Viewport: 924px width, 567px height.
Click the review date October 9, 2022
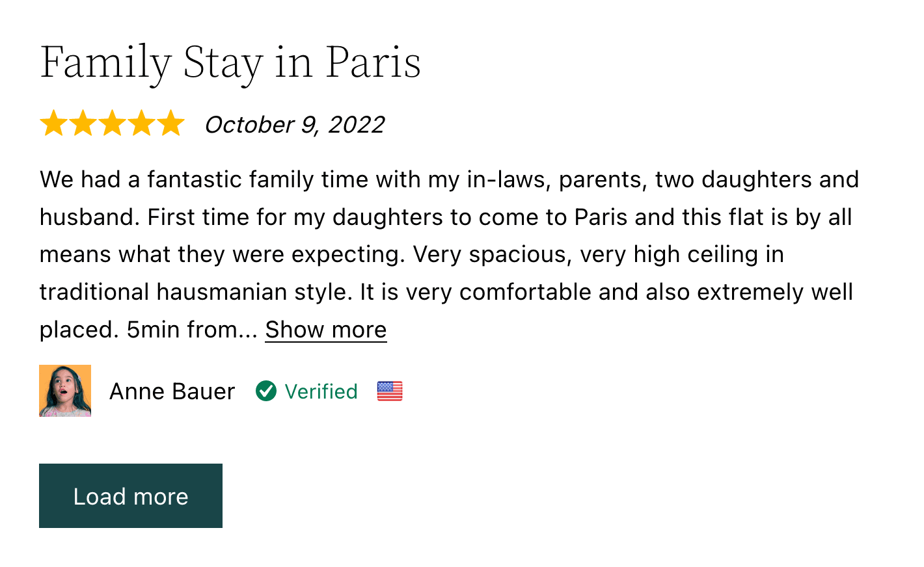pyautogui.click(x=295, y=124)
